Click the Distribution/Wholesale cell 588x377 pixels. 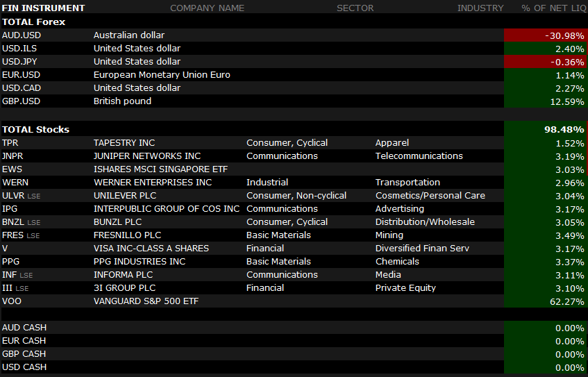pyautogui.click(x=425, y=222)
